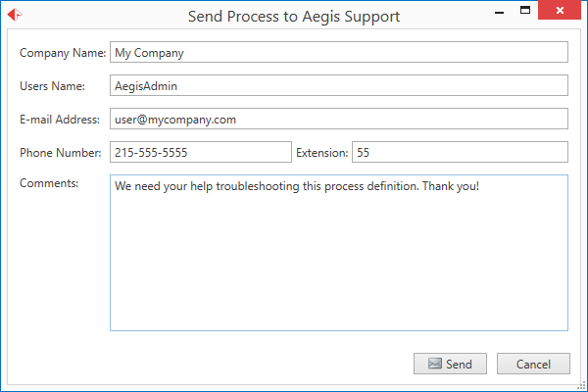Viewport: 588px width, 392px height.
Task: Focus the Extension input field
Action: coord(460,153)
